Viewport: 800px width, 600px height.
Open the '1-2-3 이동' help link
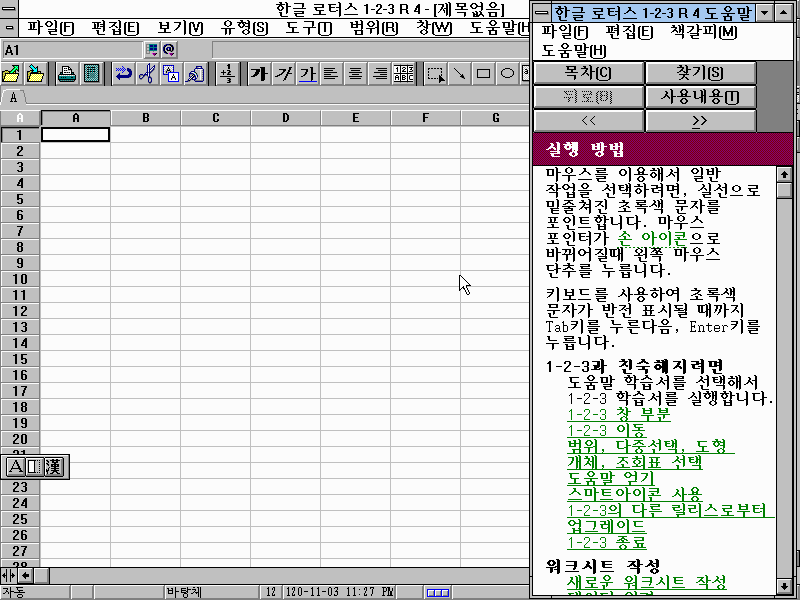(606, 430)
